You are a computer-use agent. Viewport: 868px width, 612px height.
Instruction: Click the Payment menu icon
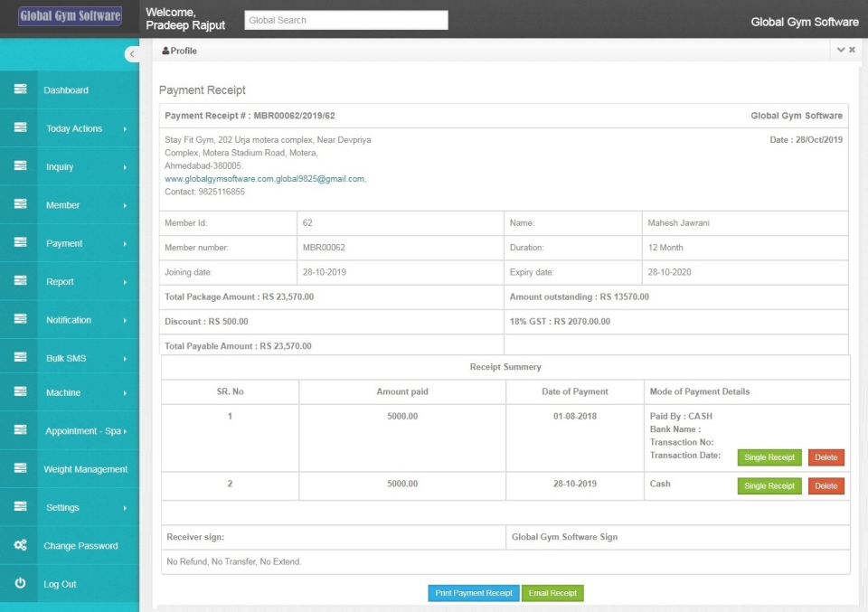[20, 243]
